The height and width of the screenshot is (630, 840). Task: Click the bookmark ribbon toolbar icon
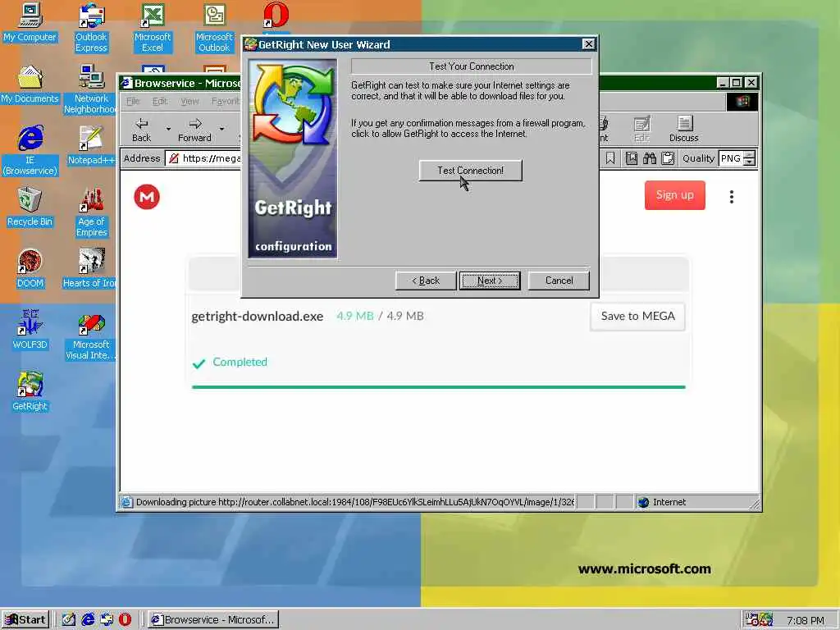(x=610, y=158)
